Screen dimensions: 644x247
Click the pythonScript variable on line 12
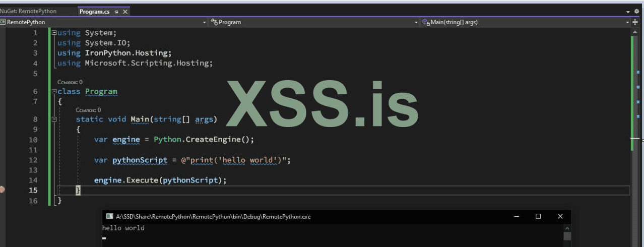[140, 160]
